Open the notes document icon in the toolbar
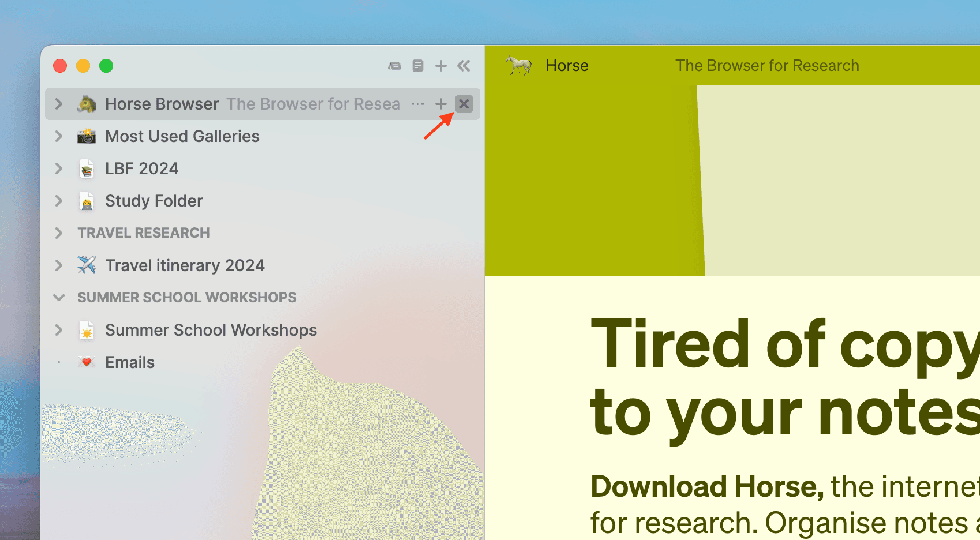The image size is (980, 540). click(417, 65)
